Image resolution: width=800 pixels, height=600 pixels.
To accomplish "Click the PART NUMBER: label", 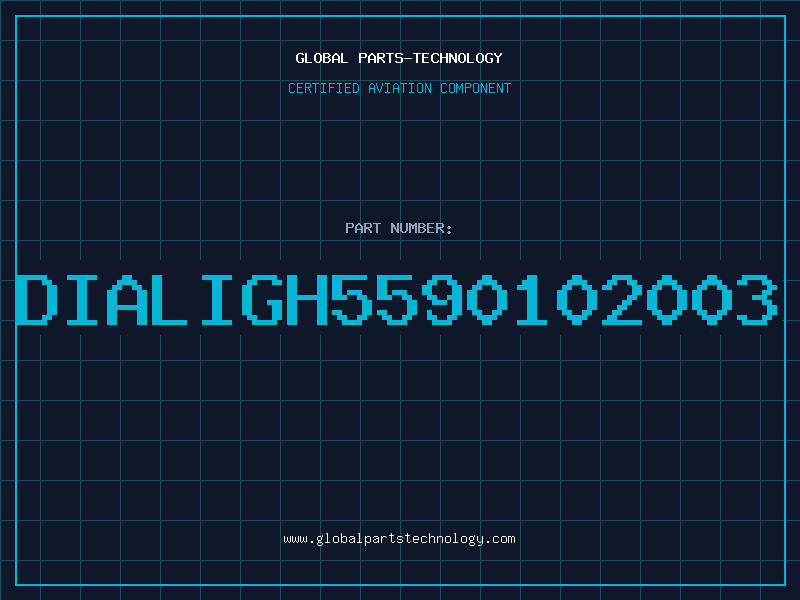I will tap(399, 228).
